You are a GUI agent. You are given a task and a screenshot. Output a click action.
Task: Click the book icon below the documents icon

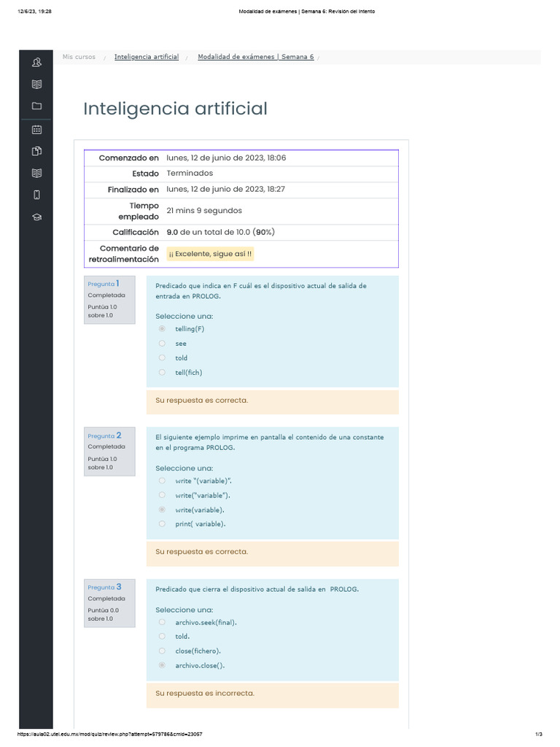tap(36, 173)
